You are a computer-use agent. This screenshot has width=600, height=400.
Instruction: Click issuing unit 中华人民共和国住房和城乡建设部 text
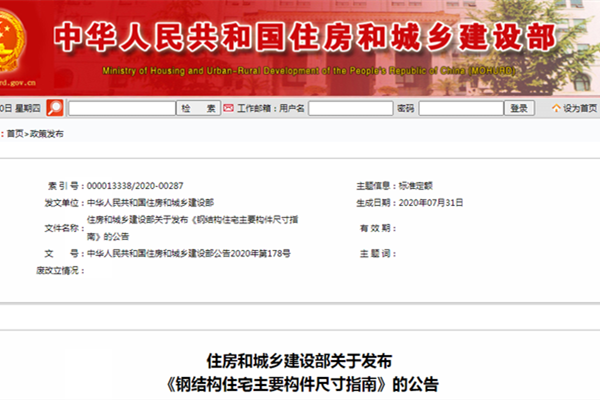(150, 202)
